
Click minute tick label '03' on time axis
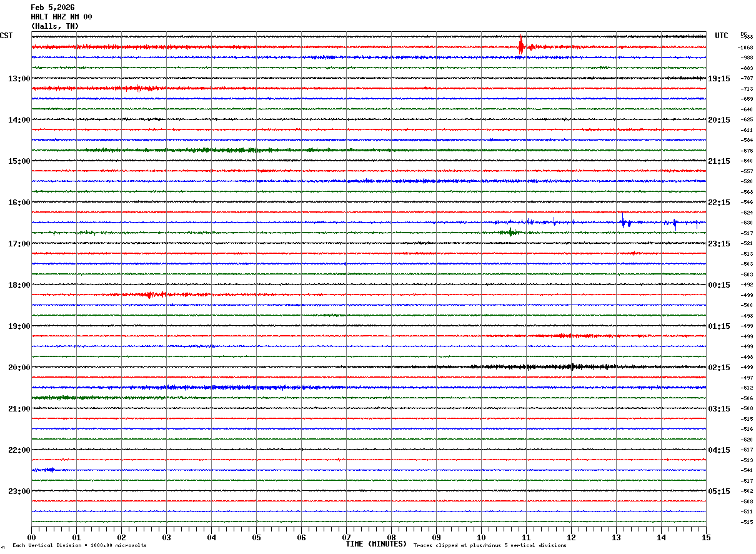point(166,537)
